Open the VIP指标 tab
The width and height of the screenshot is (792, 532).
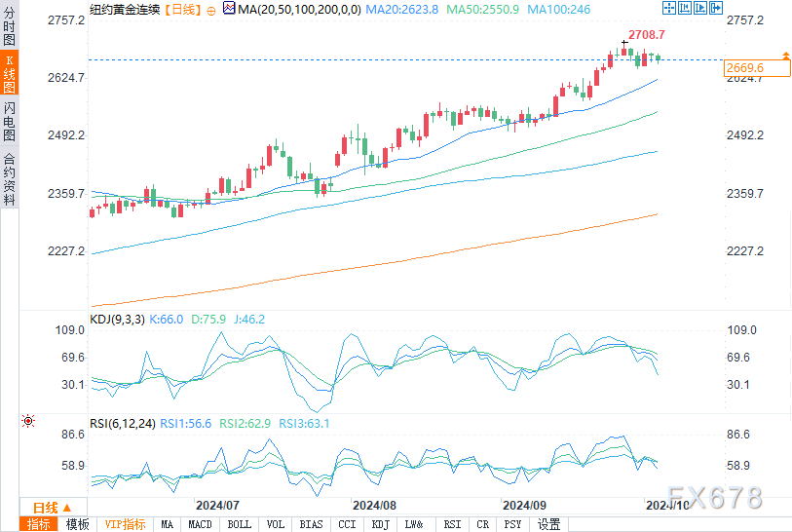click(126, 524)
